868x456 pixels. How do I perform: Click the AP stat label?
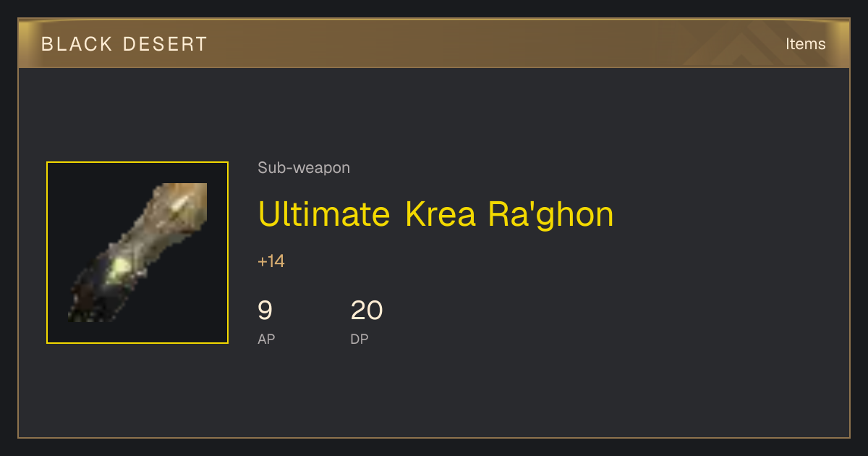pos(266,339)
